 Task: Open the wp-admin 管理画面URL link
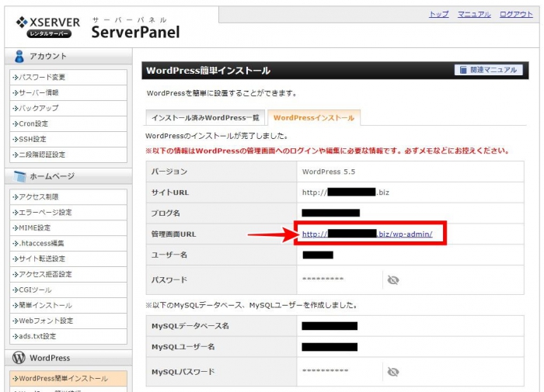[368, 234]
